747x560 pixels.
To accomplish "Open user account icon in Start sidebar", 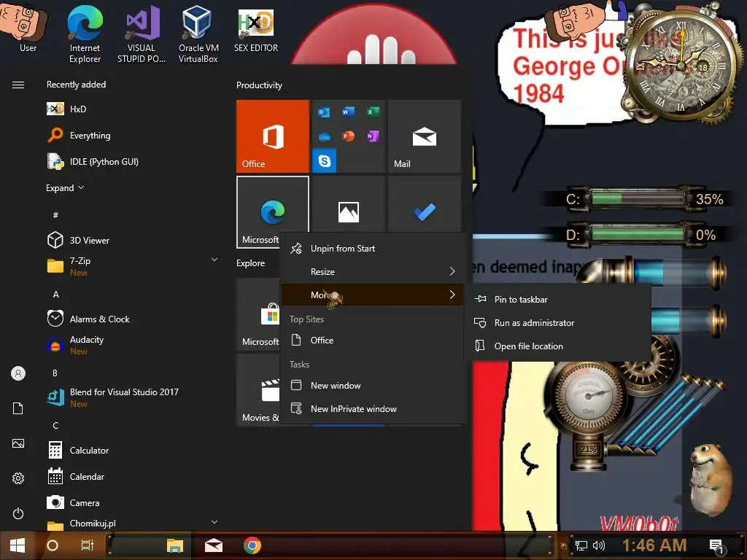I will 18,373.
